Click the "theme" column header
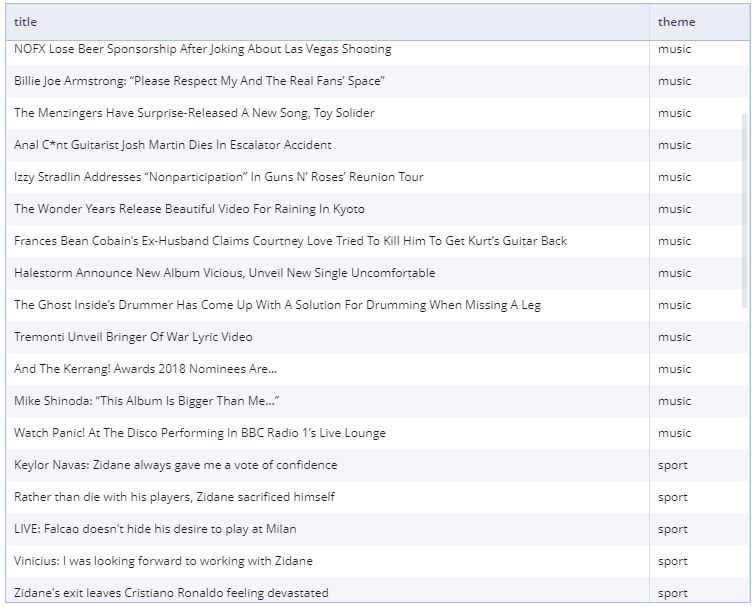756x607 pixels. click(676, 22)
